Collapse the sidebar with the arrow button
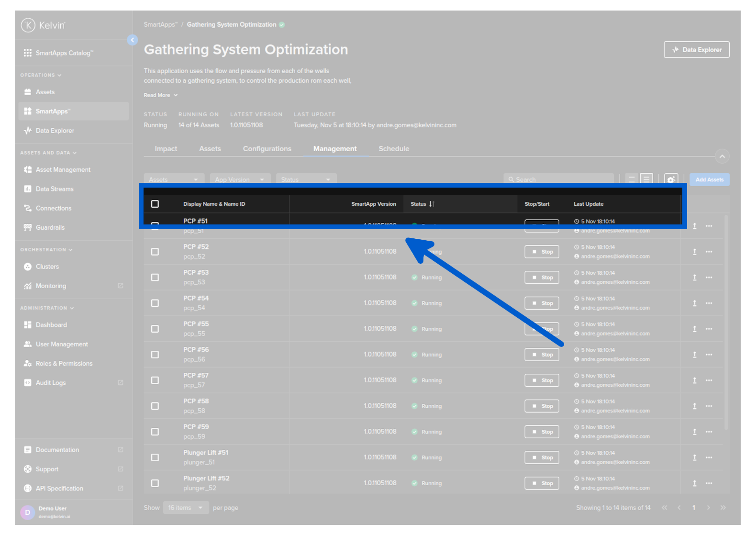The height and width of the screenshot is (536, 756). pos(133,40)
